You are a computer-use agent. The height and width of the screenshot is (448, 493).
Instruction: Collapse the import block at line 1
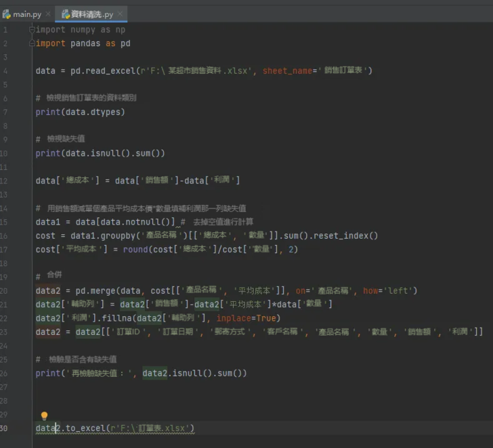pyautogui.click(x=32, y=30)
